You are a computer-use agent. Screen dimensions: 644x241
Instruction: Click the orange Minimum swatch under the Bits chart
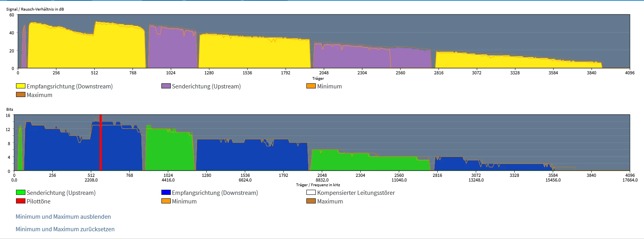tap(166, 201)
